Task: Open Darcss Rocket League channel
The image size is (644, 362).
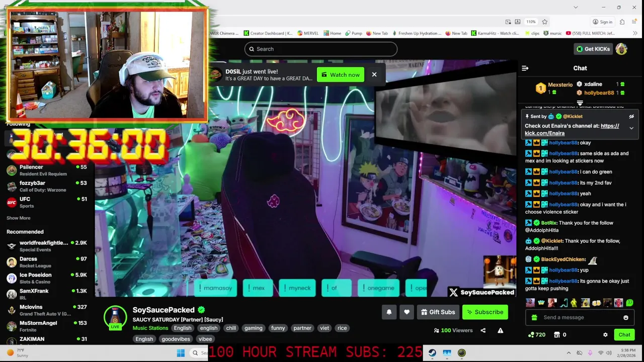Action: point(46,262)
